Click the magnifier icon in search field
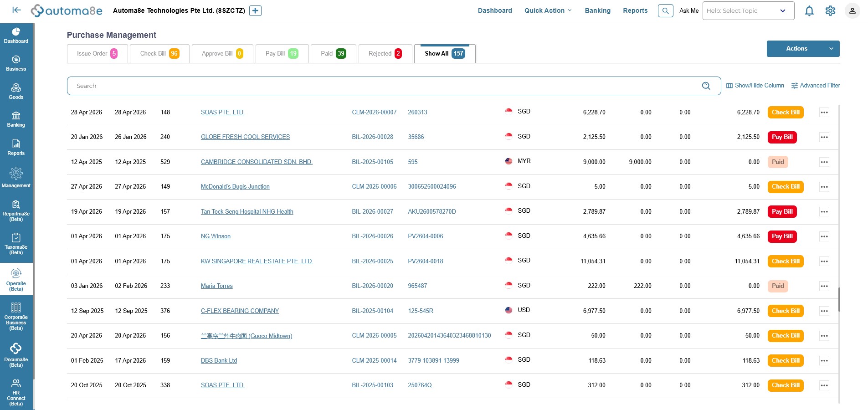The height and width of the screenshot is (410, 868). click(706, 86)
